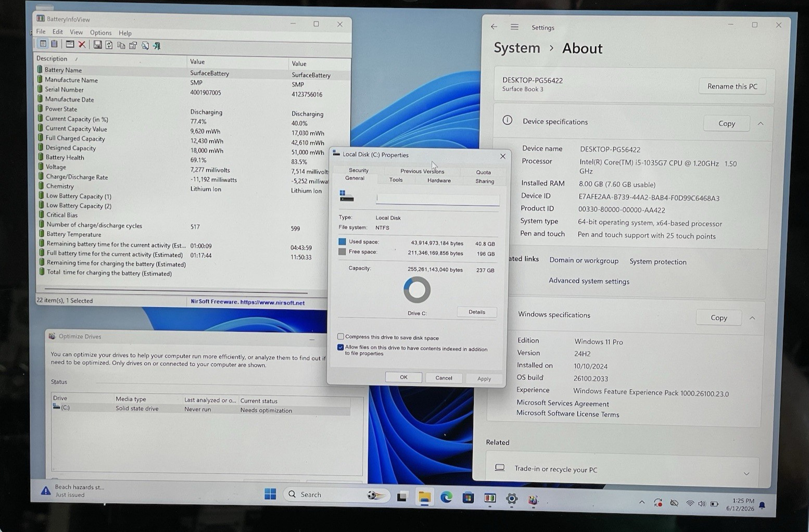The image size is (809, 532).
Task: Switch to the Tools tab
Action: (396, 180)
